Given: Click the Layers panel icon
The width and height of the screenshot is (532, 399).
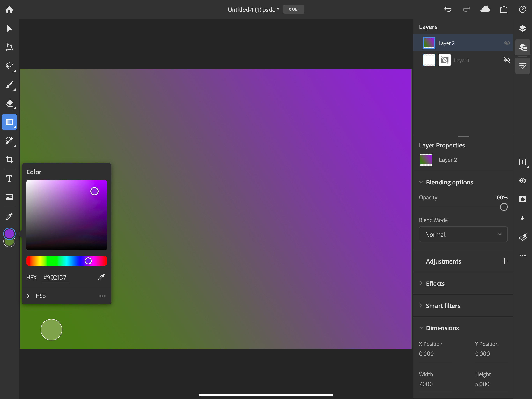Looking at the screenshot, I should [523, 28].
